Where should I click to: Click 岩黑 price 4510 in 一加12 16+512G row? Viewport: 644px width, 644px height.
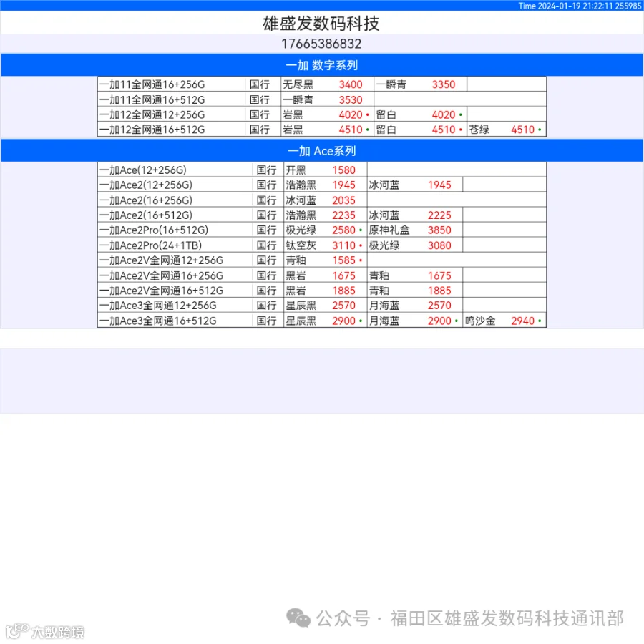tap(351, 130)
